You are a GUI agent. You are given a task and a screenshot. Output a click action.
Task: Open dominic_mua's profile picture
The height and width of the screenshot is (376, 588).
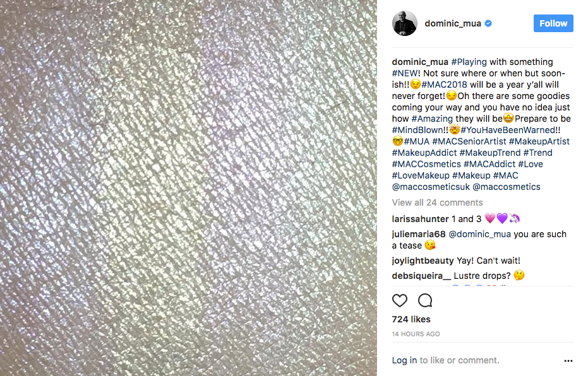tap(405, 23)
